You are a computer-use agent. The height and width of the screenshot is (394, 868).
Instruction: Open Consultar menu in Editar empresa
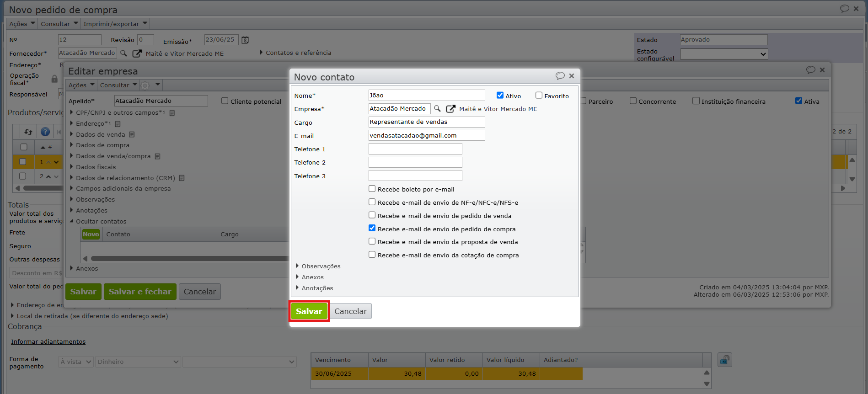tap(118, 85)
